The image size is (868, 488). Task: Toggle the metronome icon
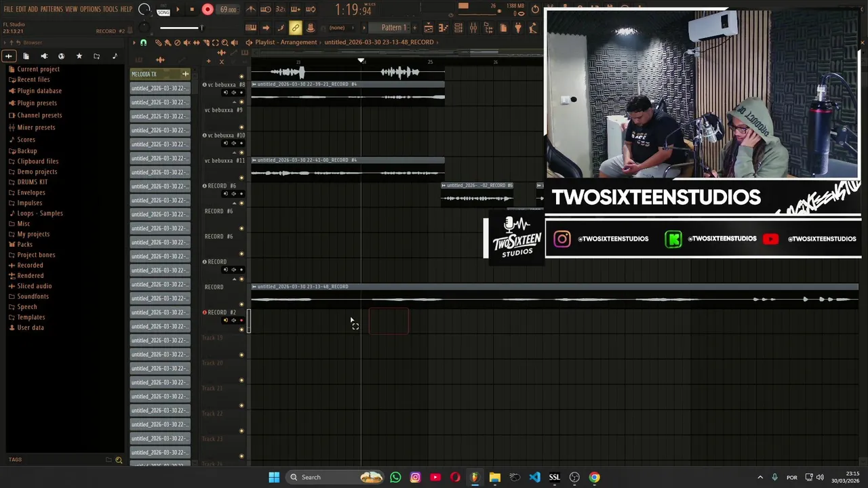coord(251,9)
